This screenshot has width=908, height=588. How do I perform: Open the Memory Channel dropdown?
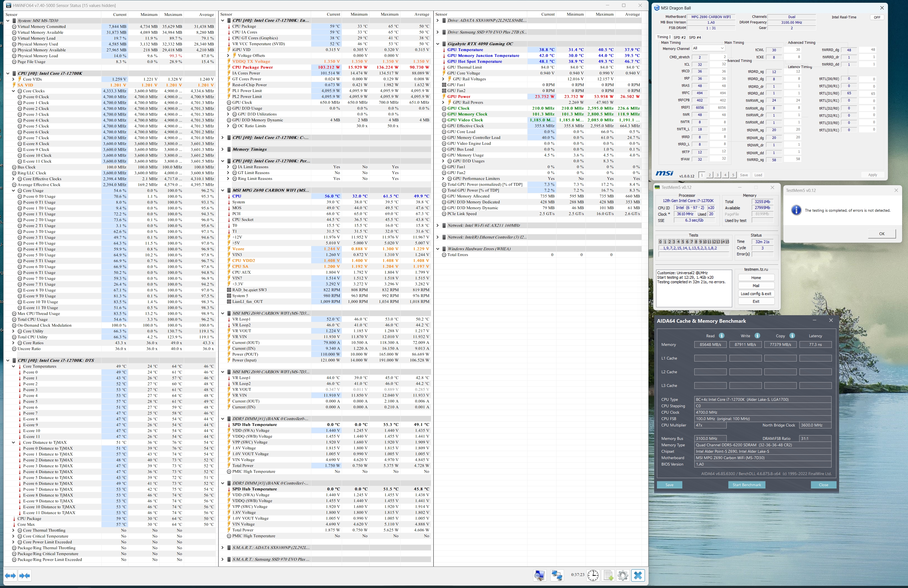[709, 49]
